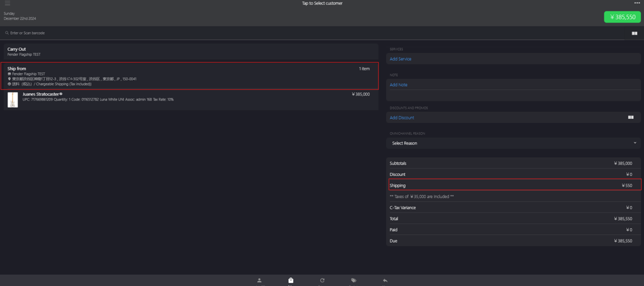644x286 pixels.
Task: Click the location pin icon on address line
Action: [x=9, y=79]
